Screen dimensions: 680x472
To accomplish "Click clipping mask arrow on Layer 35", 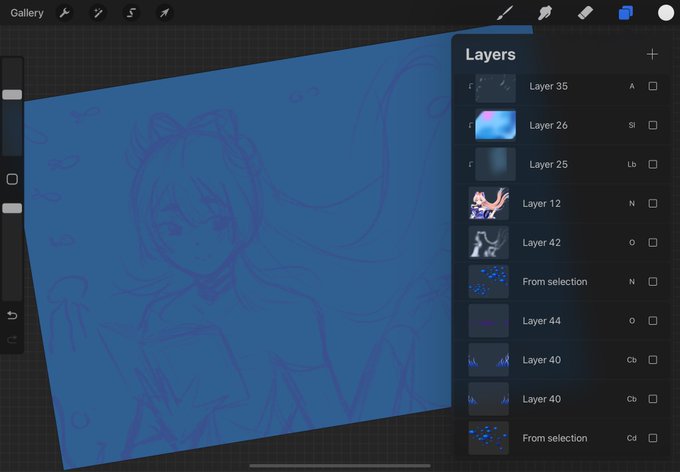I will 471,86.
